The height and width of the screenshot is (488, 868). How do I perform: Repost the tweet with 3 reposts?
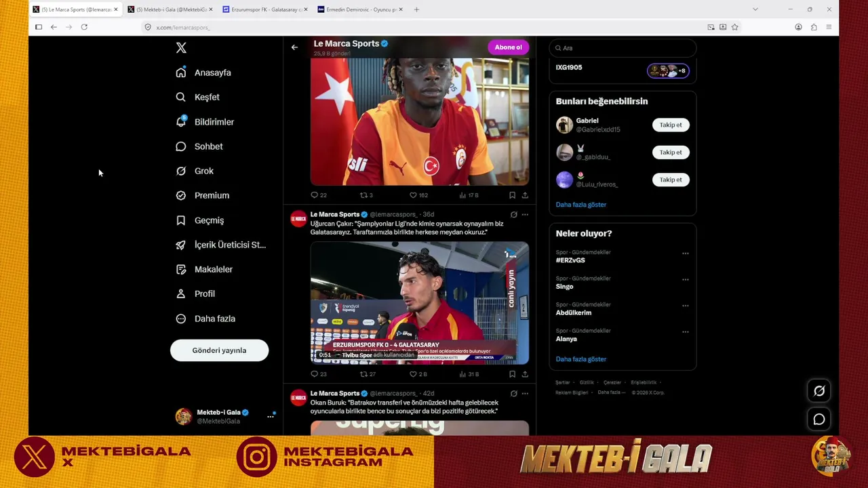click(366, 195)
